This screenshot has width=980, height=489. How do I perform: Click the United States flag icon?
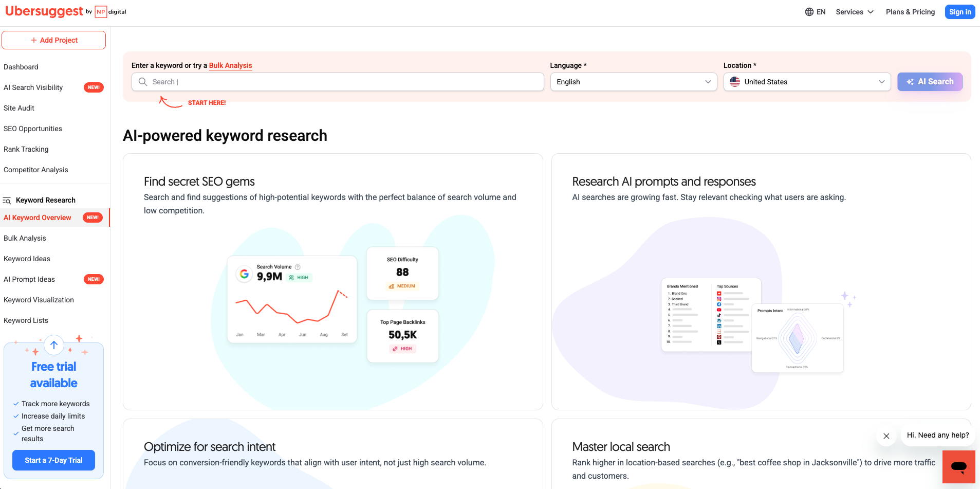click(735, 82)
